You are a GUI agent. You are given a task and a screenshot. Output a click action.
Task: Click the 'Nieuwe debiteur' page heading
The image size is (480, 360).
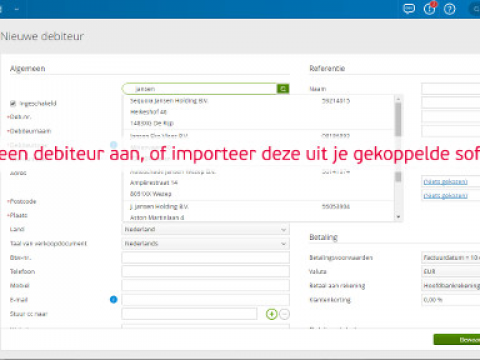coord(42,36)
